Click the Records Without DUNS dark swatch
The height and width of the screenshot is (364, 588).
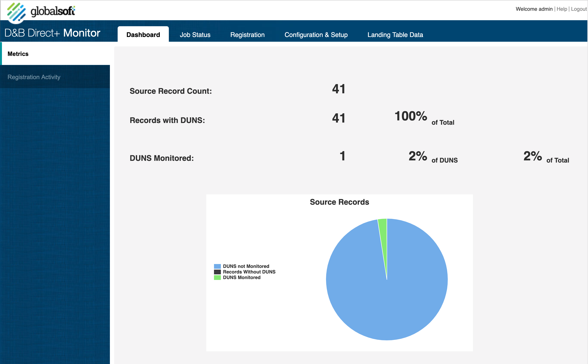tap(217, 272)
